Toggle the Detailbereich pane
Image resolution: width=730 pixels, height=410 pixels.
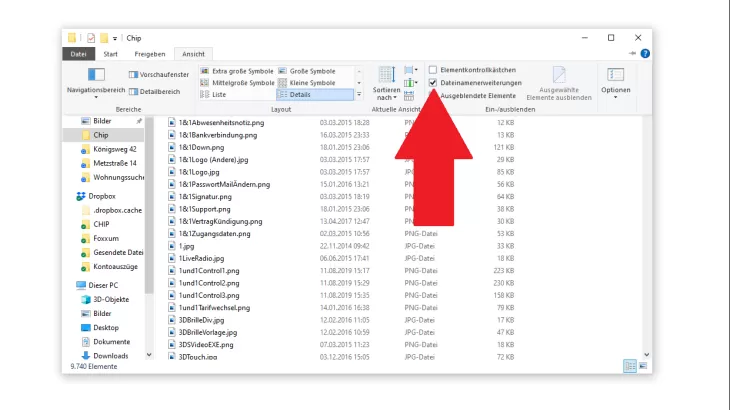pyautogui.click(x=153, y=91)
